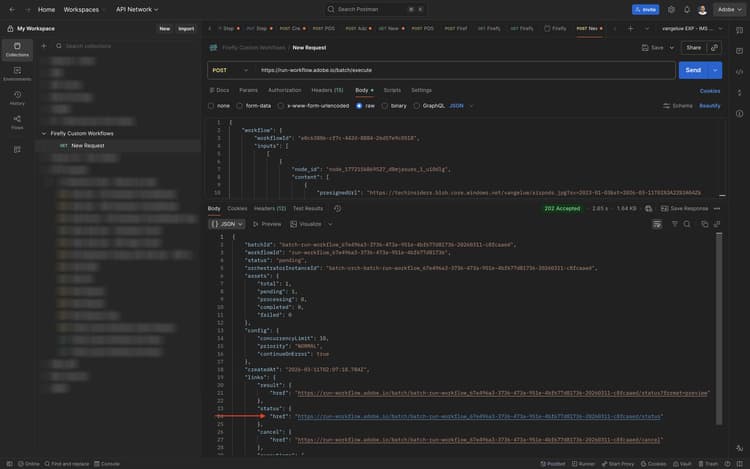
Task: Click the Import button
Action: pyautogui.click(x=186, y=29)
